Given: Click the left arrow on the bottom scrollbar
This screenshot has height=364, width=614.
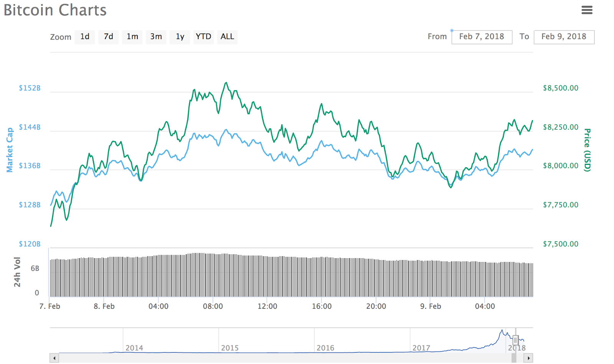Looking at the screenshot, I should (54, 358).
